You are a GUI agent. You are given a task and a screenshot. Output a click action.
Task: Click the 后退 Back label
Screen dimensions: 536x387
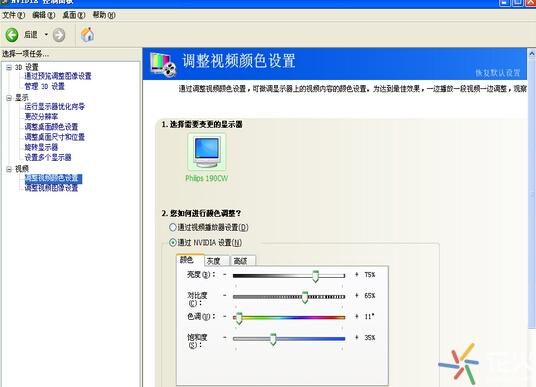tap(31, 35)
